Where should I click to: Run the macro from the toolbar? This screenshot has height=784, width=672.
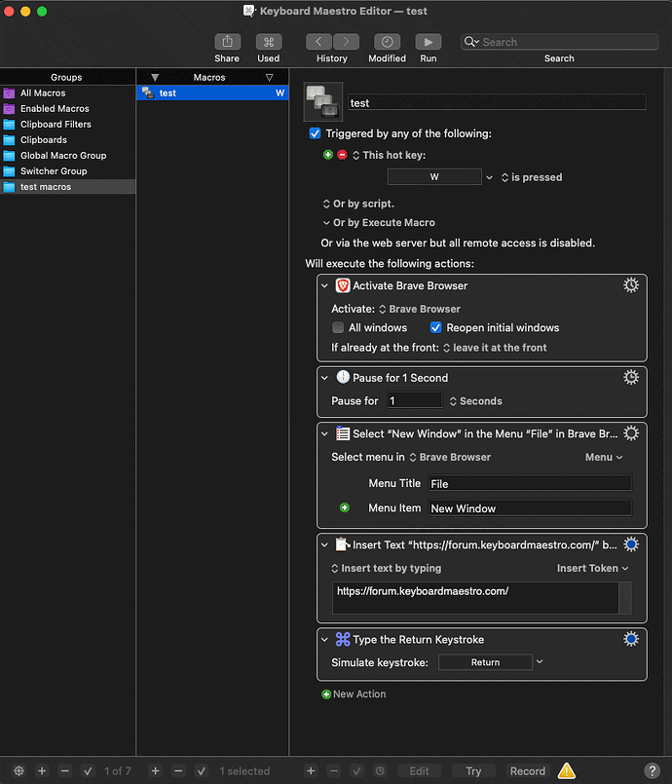[429, 42]
